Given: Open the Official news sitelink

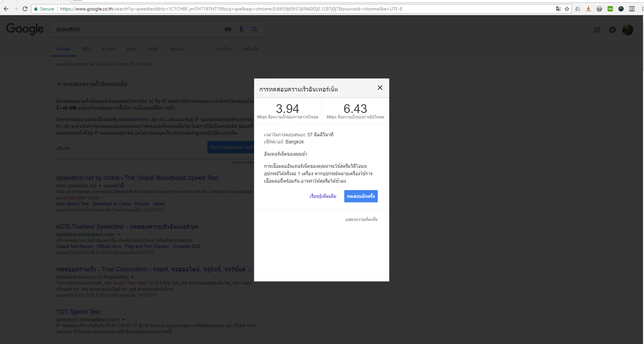Looking at the screenshot, I should click(109, 247).
